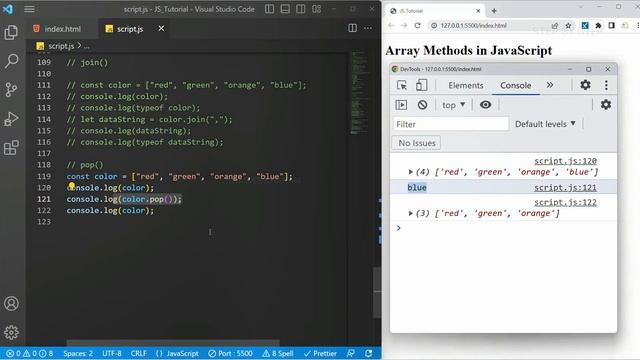Click the notifications bell in status bar
The image size is (640, 360).
click(369, 353)
